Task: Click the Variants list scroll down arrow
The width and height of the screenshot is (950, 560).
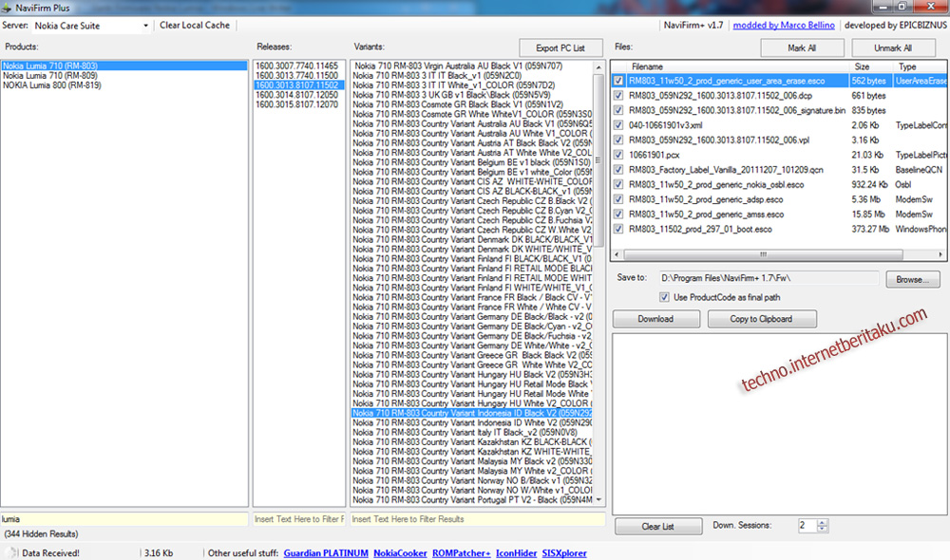Action: pos(598,499)
